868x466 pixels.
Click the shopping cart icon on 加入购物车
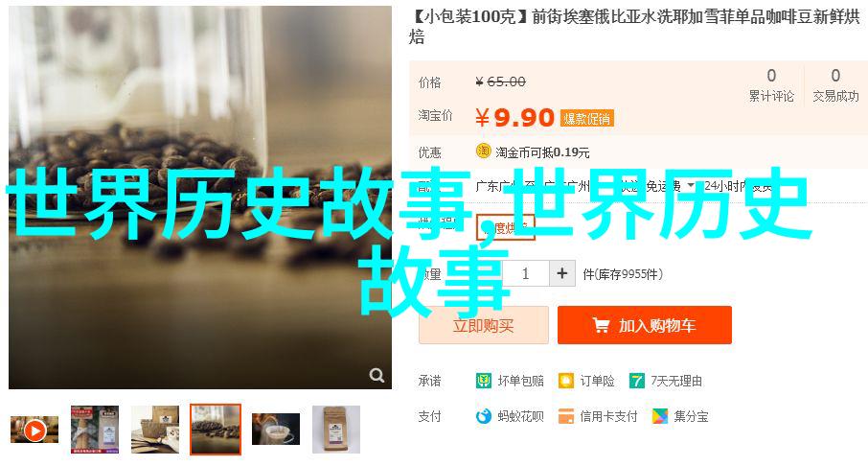601,325
